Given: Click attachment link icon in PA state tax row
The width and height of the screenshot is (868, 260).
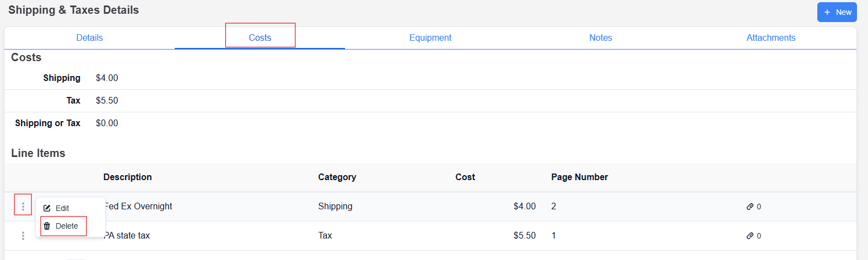Looking at the screenshot, I should 750,236.
